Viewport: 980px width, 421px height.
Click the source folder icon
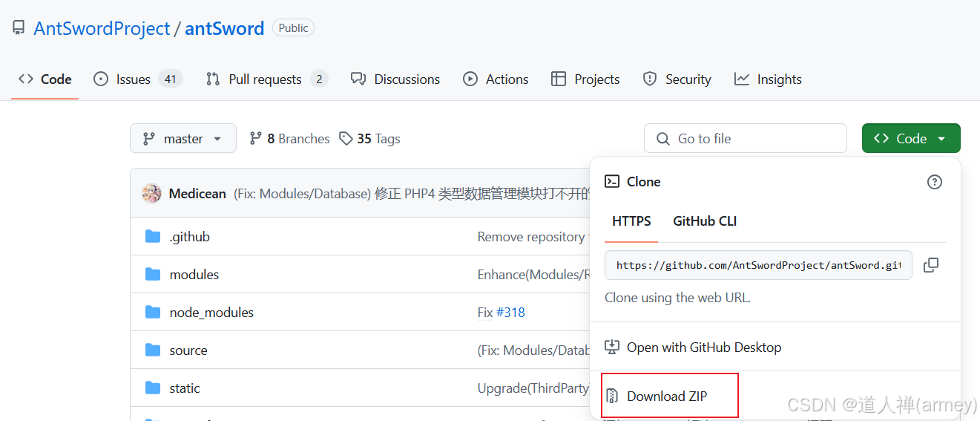tap(153, 350)
